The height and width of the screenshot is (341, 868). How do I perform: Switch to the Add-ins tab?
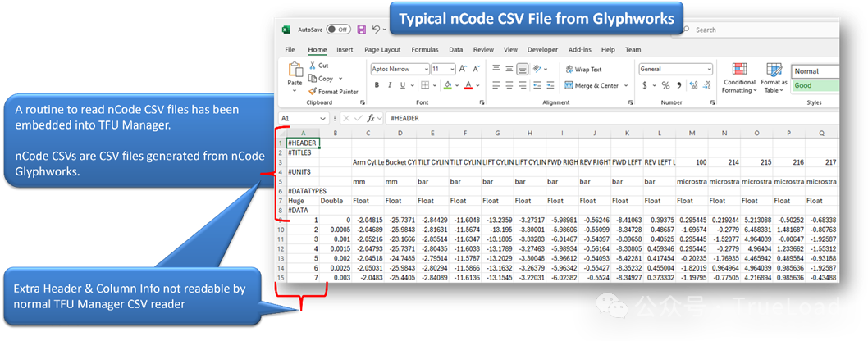[579, 50]
